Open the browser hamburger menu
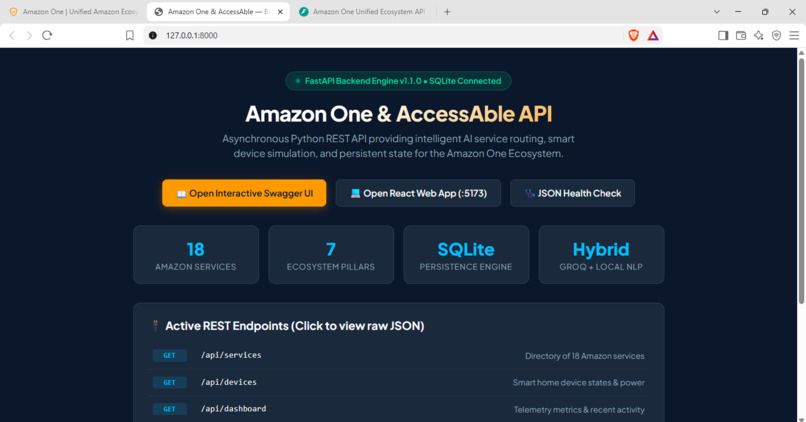Image resolution: width=806 pixels, height=422 pixels. click(x=794, y=35)
